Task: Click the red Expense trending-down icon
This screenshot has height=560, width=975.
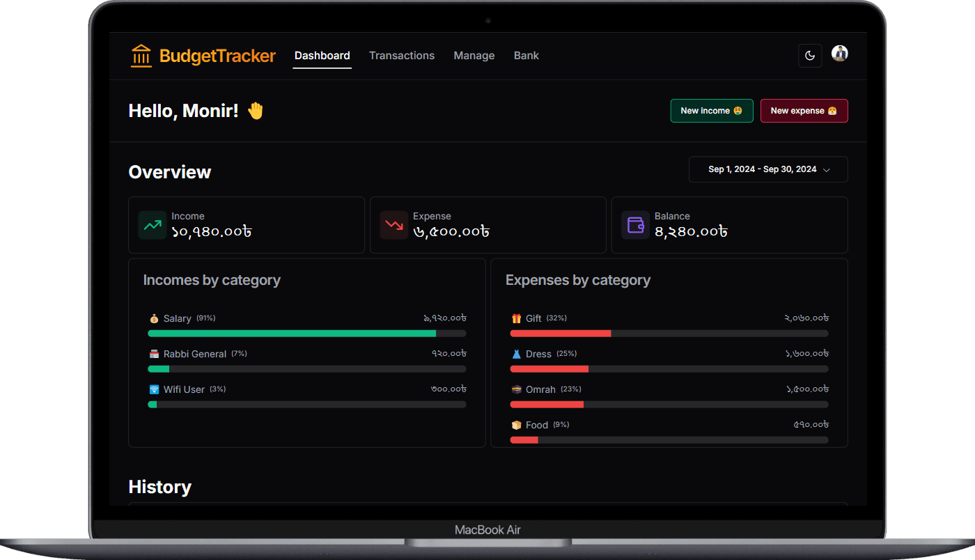Action: coord(394,225)
